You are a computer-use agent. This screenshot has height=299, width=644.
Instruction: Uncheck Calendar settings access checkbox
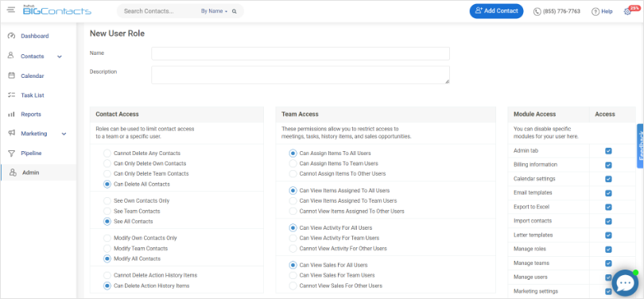click(608, 179)
